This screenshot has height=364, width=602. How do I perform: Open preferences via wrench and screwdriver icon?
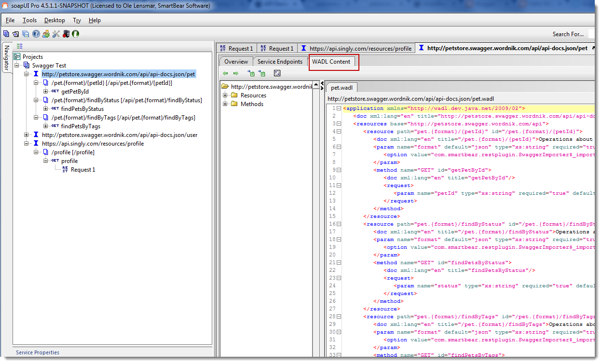(x=56, y=34)
